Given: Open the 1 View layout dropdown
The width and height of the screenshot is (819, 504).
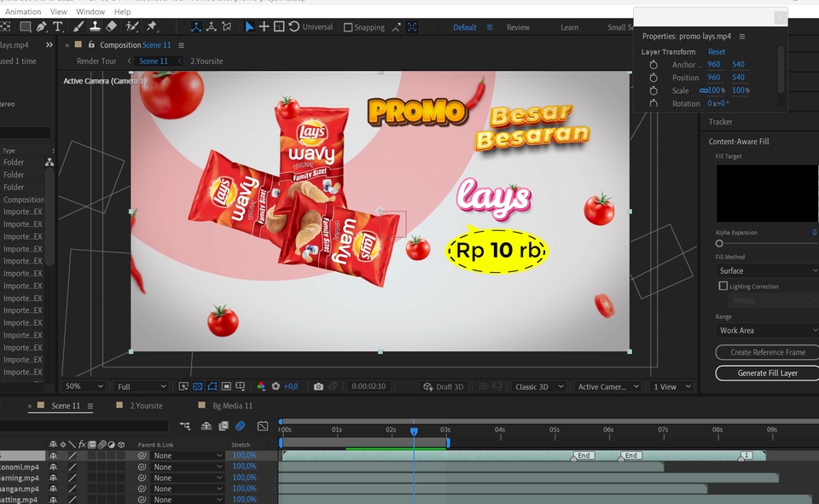Looking at the screenshot, I should [x=672, y=386].
